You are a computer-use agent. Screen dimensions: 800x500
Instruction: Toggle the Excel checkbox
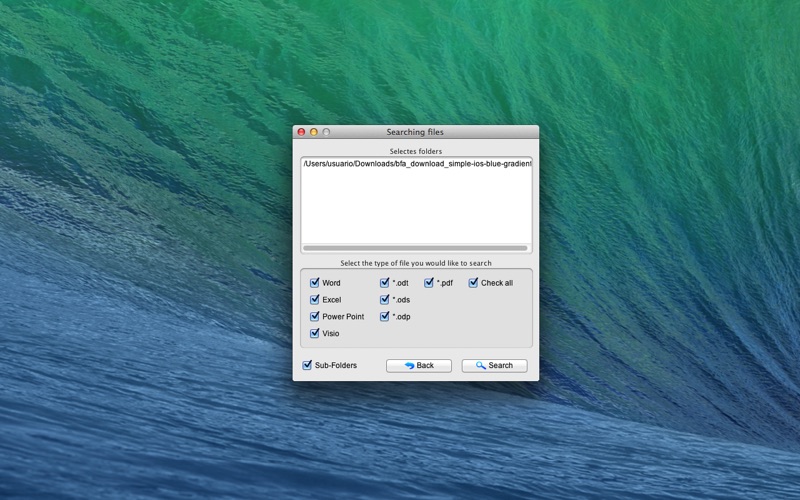[314, 299]
